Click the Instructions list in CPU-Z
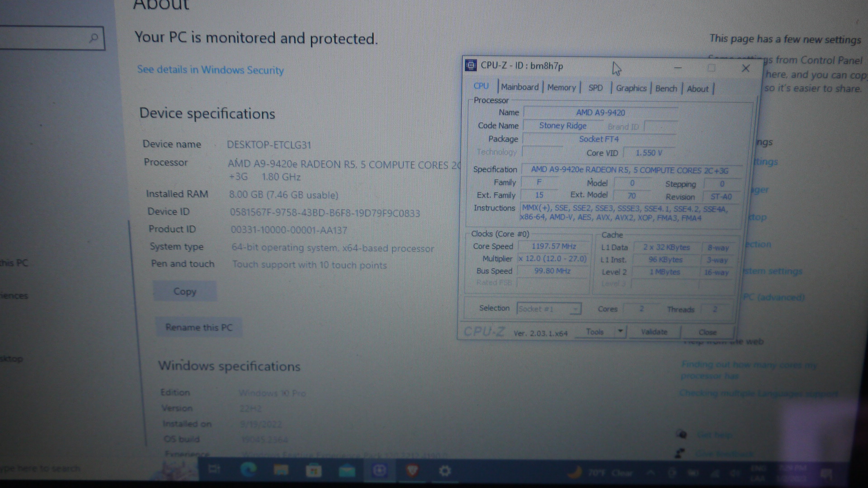868x488 pixels. (629, 213)
